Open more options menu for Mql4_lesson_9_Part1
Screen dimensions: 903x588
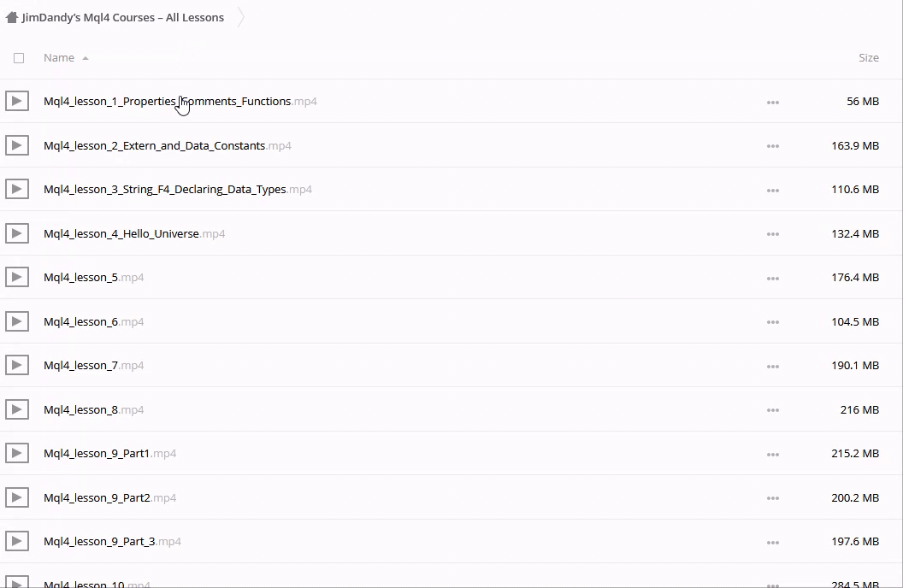[773, 454]
